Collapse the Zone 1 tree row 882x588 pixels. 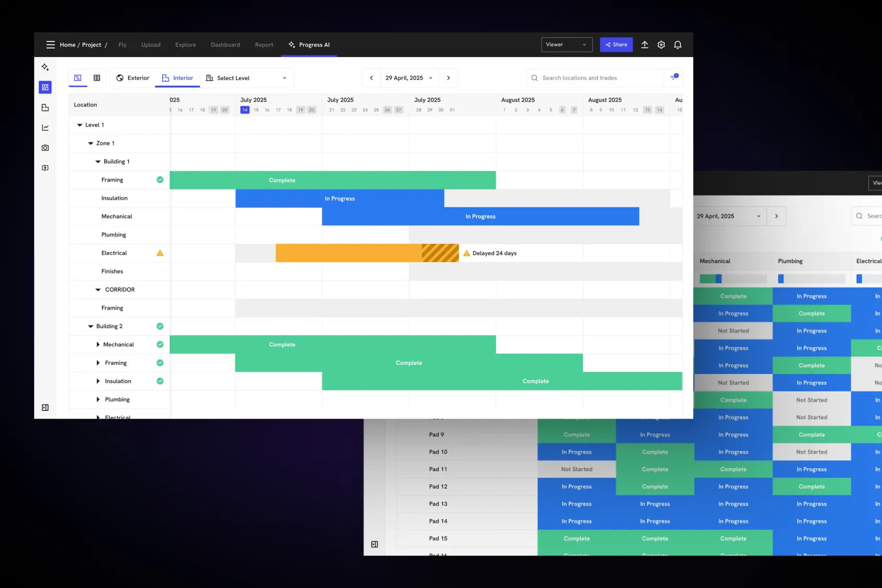91,143
